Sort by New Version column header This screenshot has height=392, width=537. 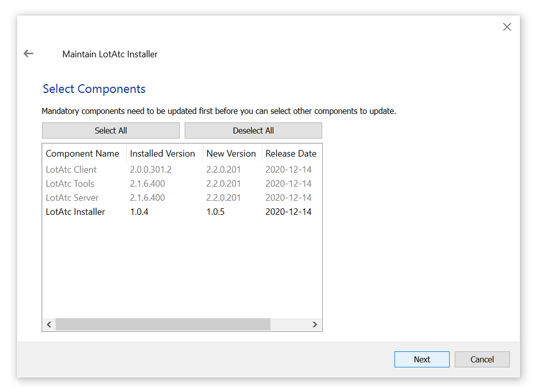pyautogui.click(x=233, y=154)
